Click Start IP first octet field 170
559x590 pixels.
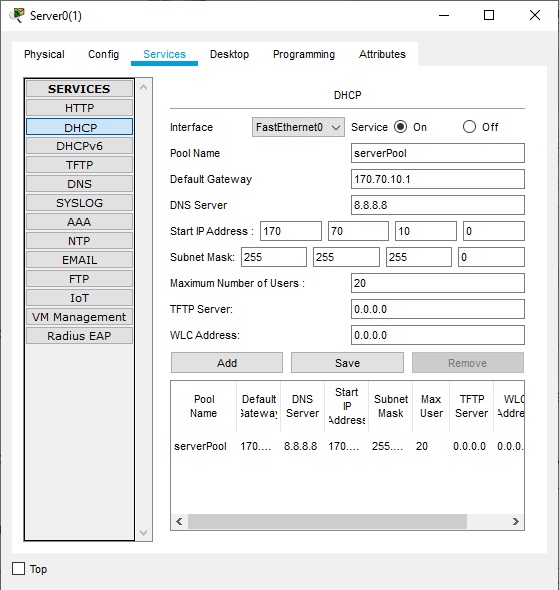291,231
